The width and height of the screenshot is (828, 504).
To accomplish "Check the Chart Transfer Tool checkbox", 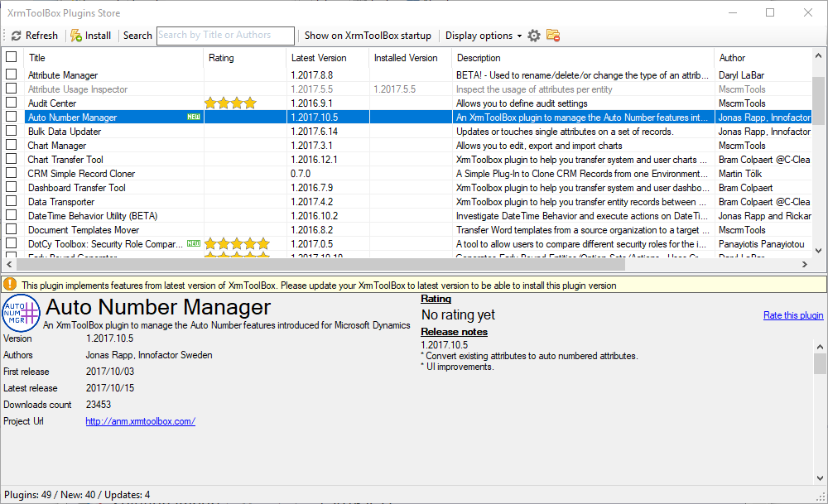I will click(11, 159).
